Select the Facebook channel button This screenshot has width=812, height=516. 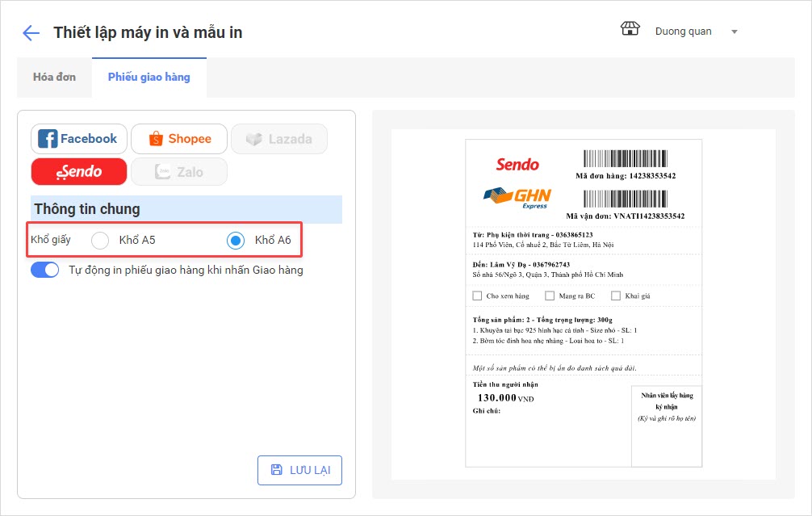coord(79,139)
